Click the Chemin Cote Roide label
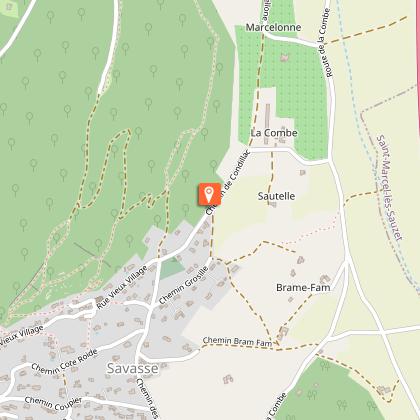This screenshot has height=420, width=420. [x=65, y=361]
